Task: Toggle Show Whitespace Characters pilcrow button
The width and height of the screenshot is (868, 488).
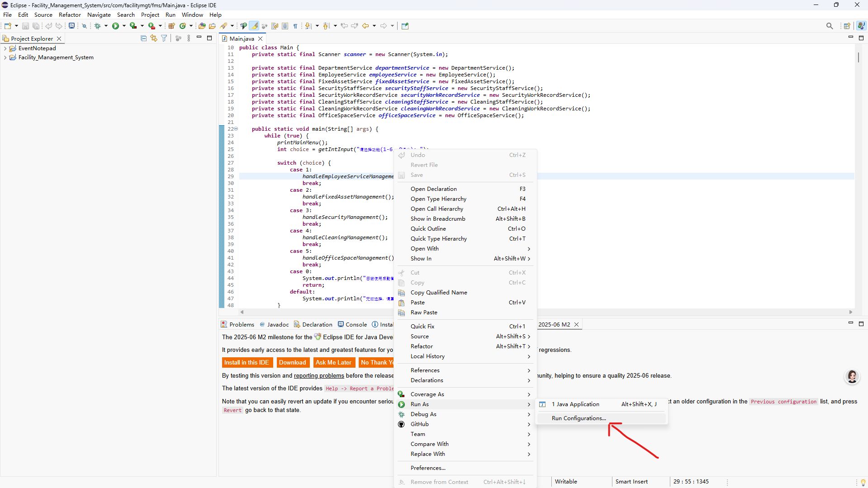Action: point(295,26)
